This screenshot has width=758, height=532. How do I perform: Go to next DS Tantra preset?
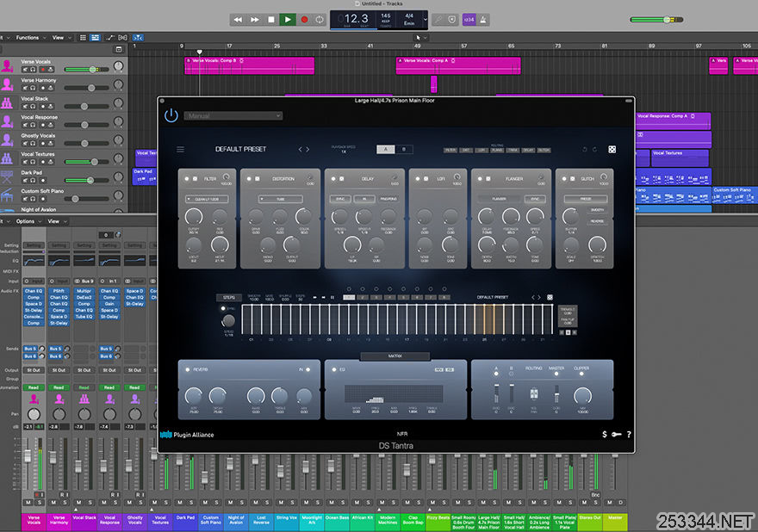(308, 149)
